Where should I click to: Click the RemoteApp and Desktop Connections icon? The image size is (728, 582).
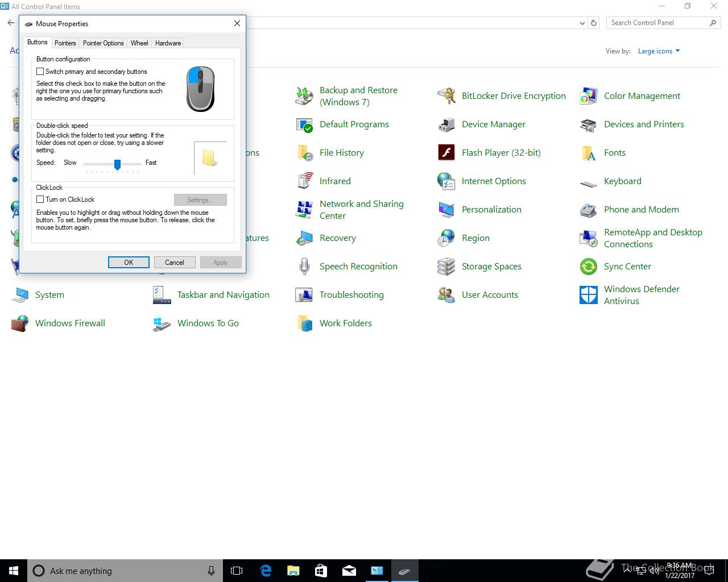point(589,238)
